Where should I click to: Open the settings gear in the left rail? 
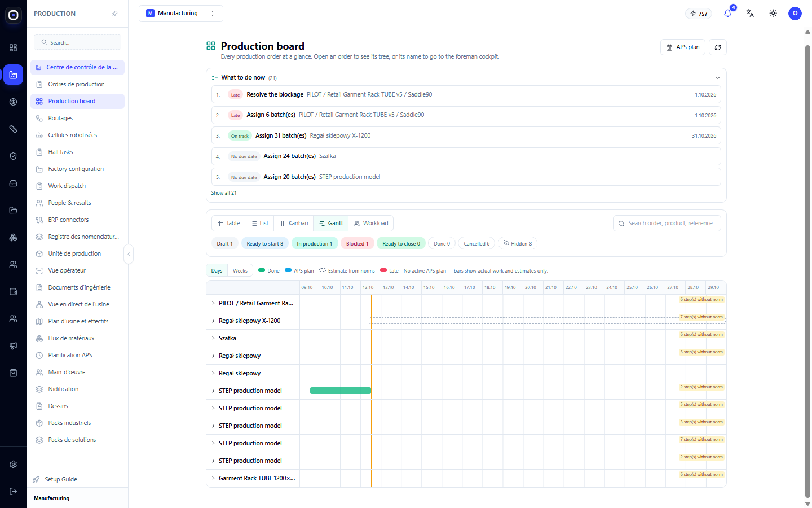point(14,465)
